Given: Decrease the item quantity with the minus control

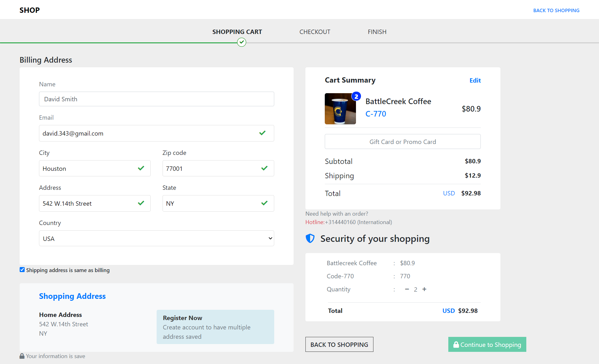Looking at the screenshot, I should (x=407, y=289).
